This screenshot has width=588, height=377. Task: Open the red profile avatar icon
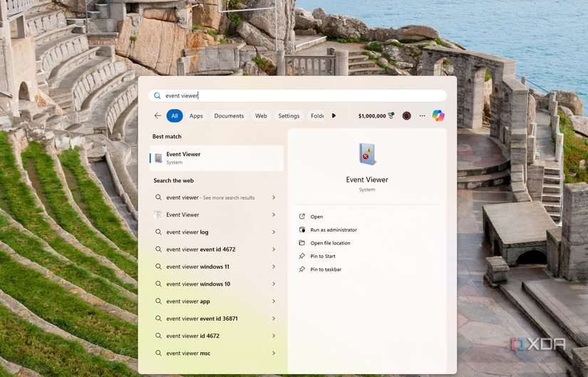tap(406, 116)
